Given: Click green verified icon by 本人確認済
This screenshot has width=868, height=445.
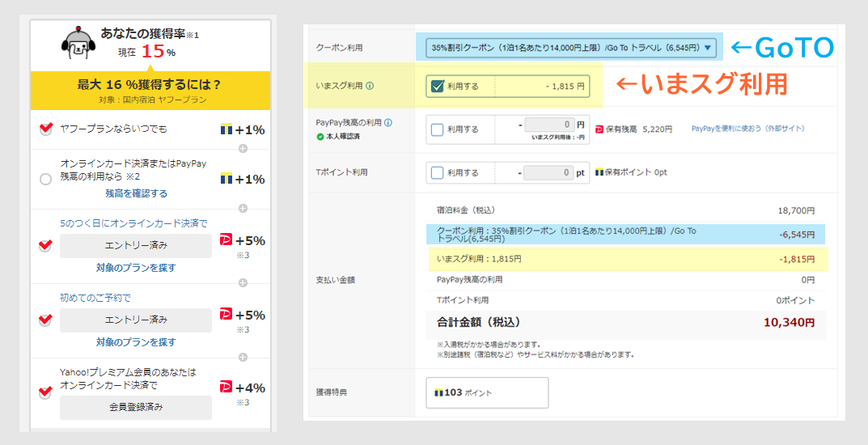Looking at the screenshot, I should (x=320, y=136).
